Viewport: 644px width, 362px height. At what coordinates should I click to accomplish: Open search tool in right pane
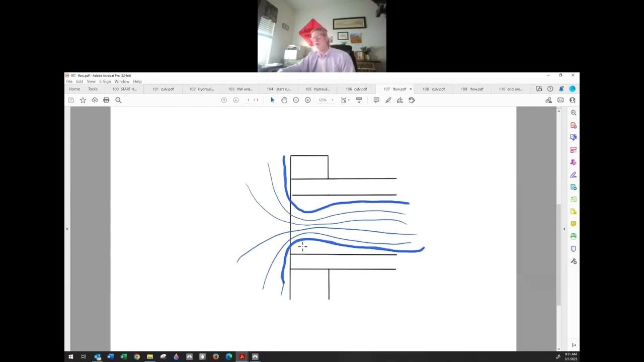click(x=573, y=113)
